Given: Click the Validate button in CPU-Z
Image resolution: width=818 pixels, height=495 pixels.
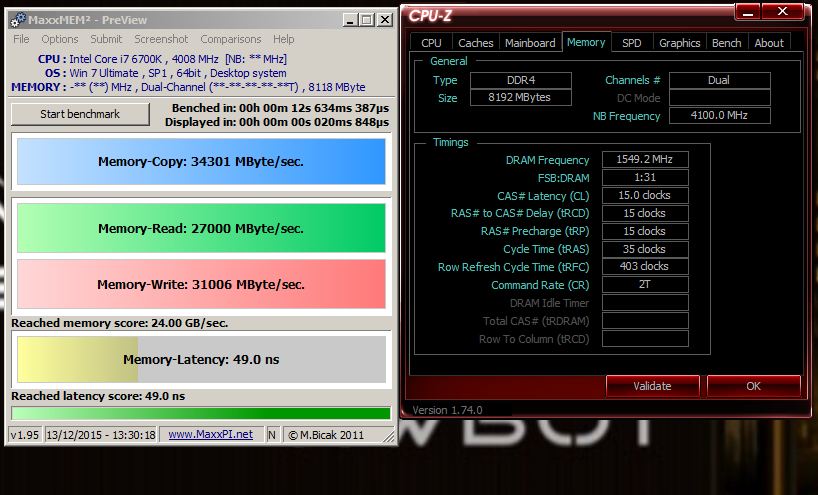Looking at the screenshot, I should [x=652, y=386].
